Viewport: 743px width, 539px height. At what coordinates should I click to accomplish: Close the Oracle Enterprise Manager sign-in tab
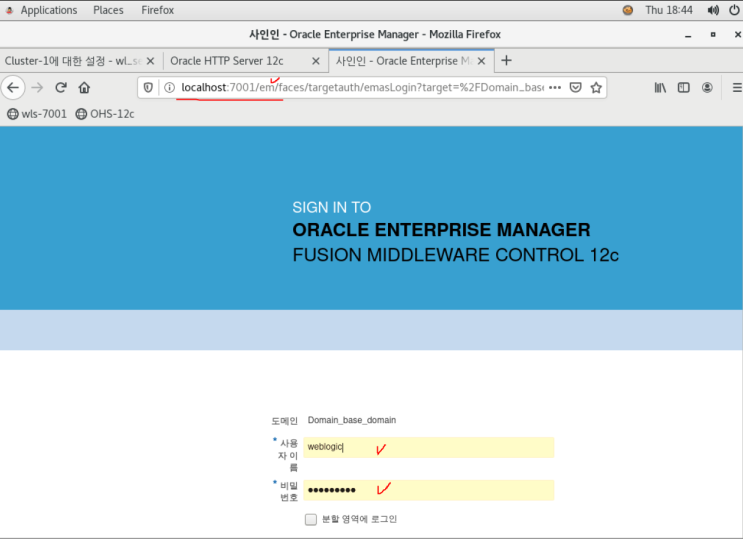tap(481, 61)
